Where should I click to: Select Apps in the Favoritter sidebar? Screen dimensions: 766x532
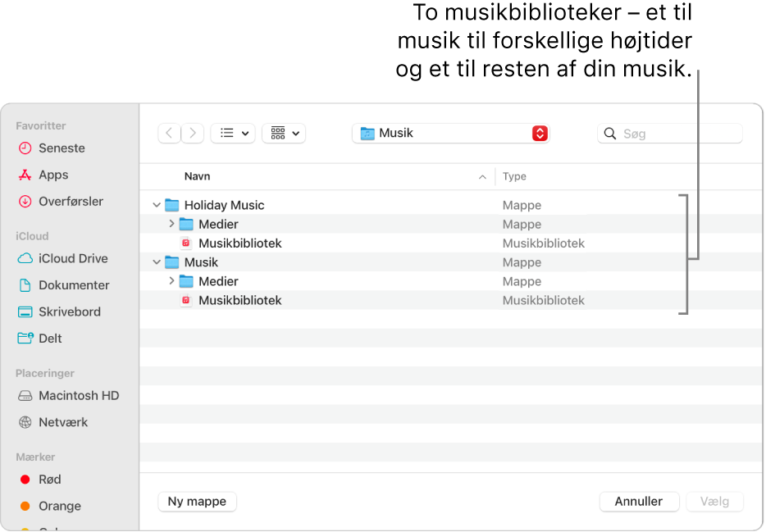tap(52, 175)
